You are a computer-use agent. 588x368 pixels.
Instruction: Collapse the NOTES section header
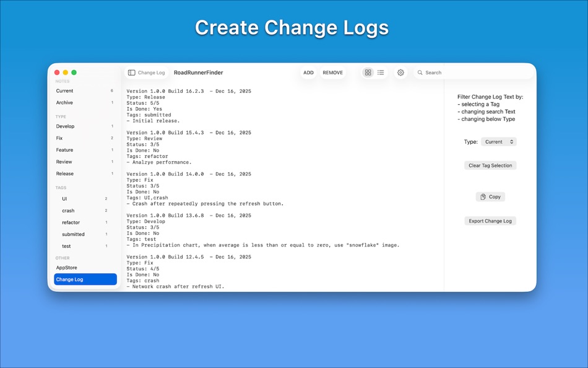[63, 81]
